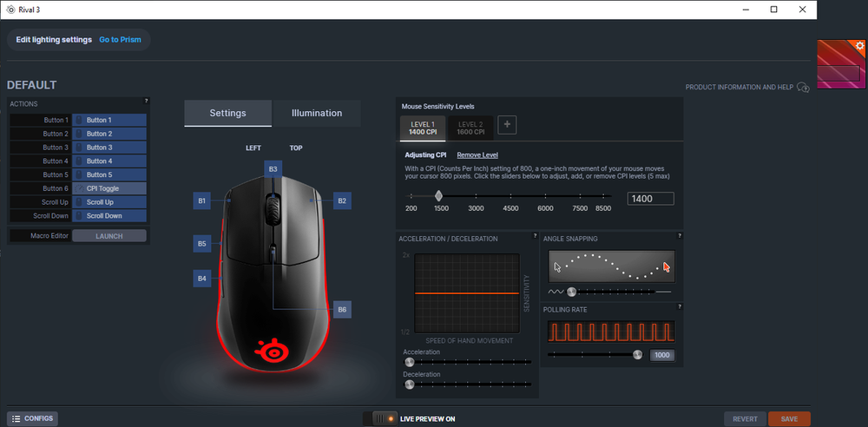This screenshot has height=427, width=868.
Task: Choose the LEFT mouse view
Action: (253, 148)
